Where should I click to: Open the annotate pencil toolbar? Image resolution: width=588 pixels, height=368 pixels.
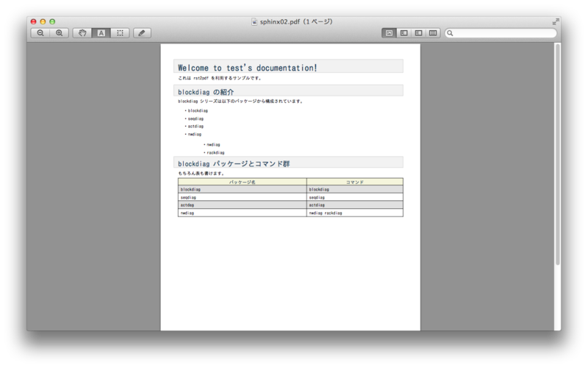click(142, 33)
